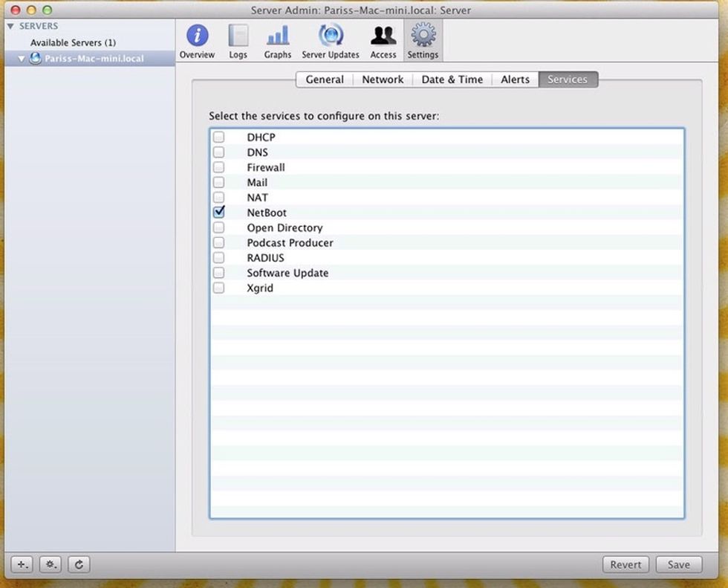Open Server Updates in toolbar
The image size is (728, 588).
331,41
